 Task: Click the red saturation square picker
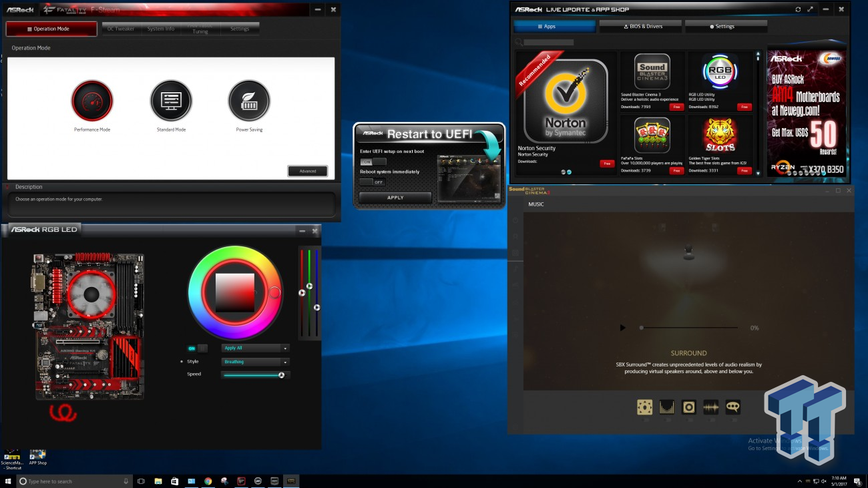pyautogui.click(x=235, y=293)
